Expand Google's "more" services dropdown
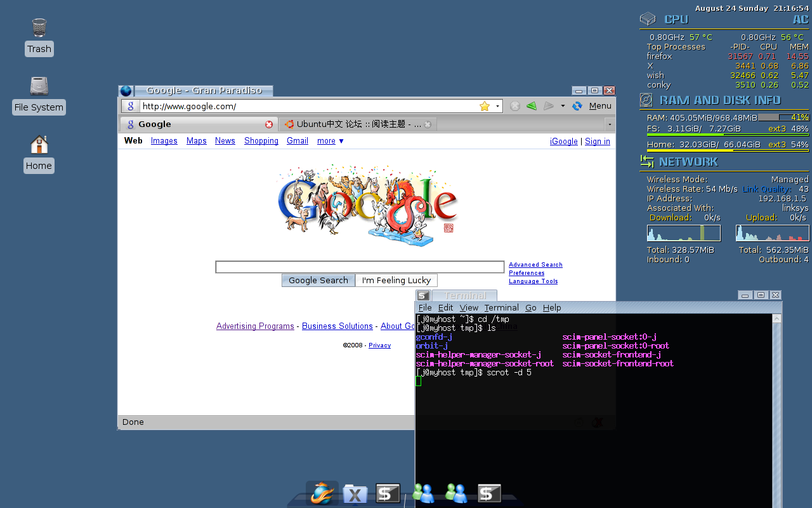 pos(331,141)
